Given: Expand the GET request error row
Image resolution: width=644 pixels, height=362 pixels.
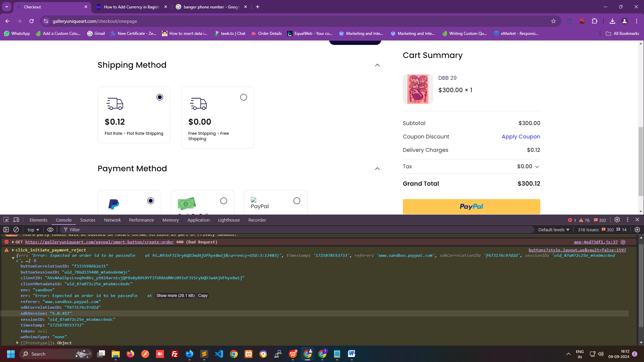Looking at the screenshot, I should click(x=13, y=242).
